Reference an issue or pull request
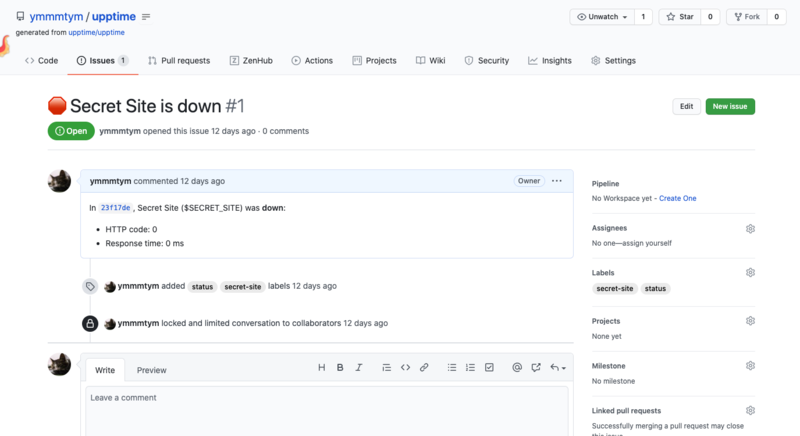Viewport: 800px width, 436px height. (536, 367)
